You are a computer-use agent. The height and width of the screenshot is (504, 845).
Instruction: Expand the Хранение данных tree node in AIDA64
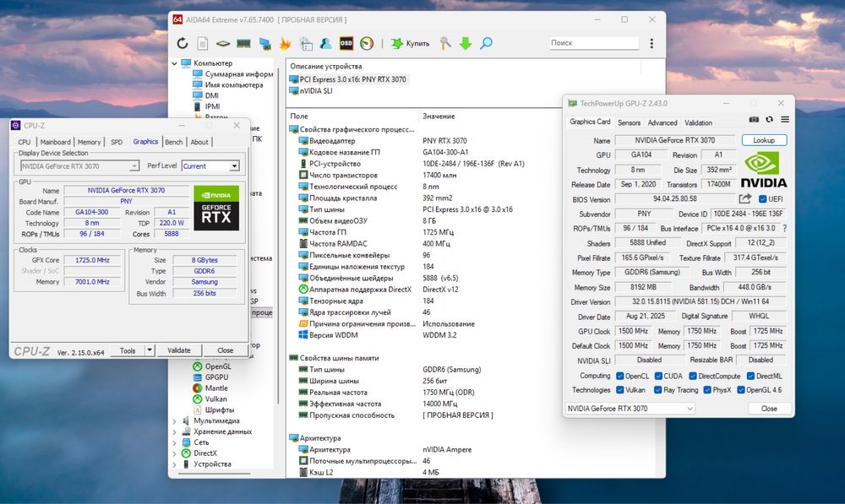[x=174, y=431]
